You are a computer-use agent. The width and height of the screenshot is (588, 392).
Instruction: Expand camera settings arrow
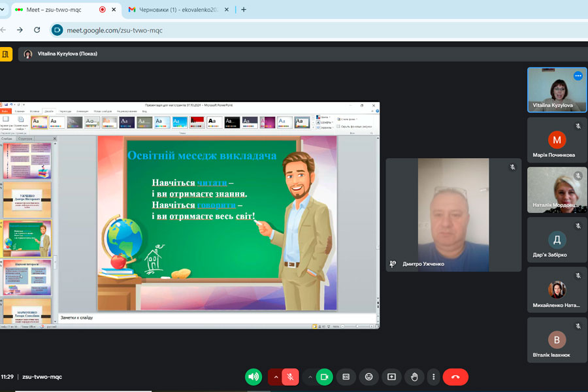point(310,376)
